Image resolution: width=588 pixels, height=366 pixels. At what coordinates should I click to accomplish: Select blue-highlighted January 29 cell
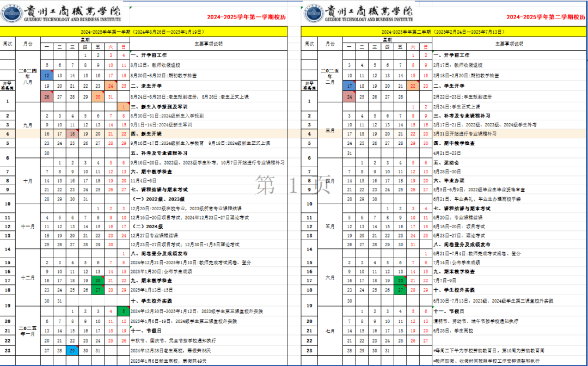72,351
